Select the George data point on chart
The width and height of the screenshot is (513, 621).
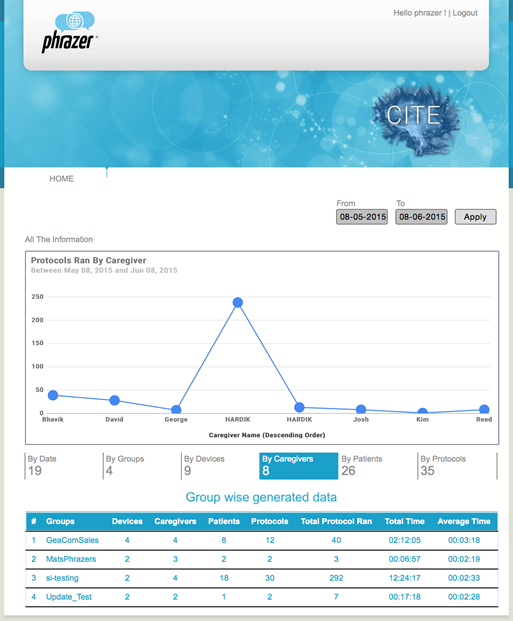[176, 410]
